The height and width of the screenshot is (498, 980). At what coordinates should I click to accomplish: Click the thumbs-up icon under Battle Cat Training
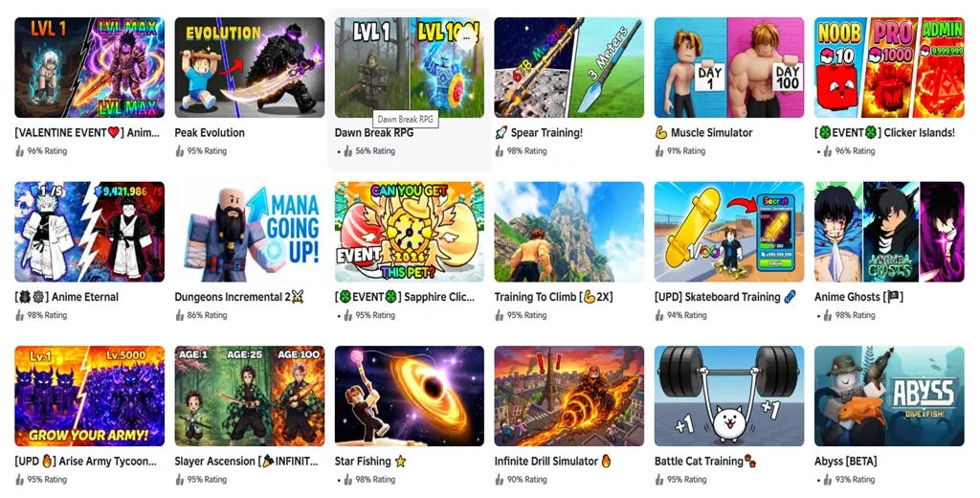coord(659,480)
